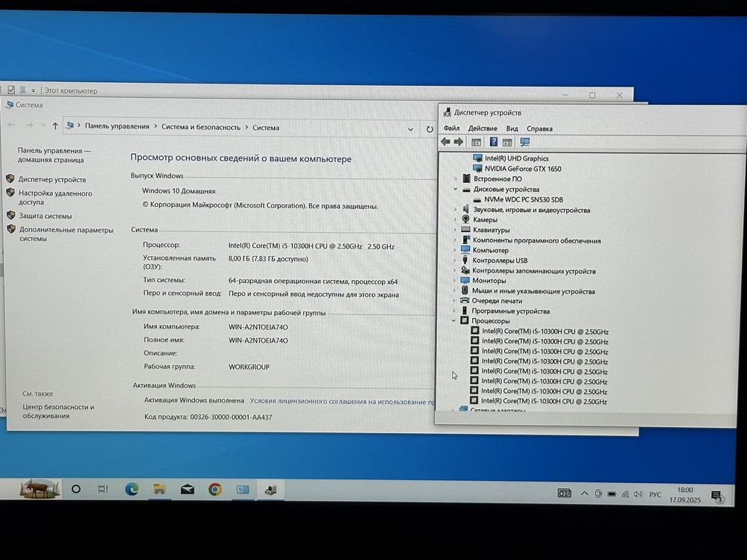
Task: Click the properties pane icon right of Help icon
Action: click(x=507, y=143)
